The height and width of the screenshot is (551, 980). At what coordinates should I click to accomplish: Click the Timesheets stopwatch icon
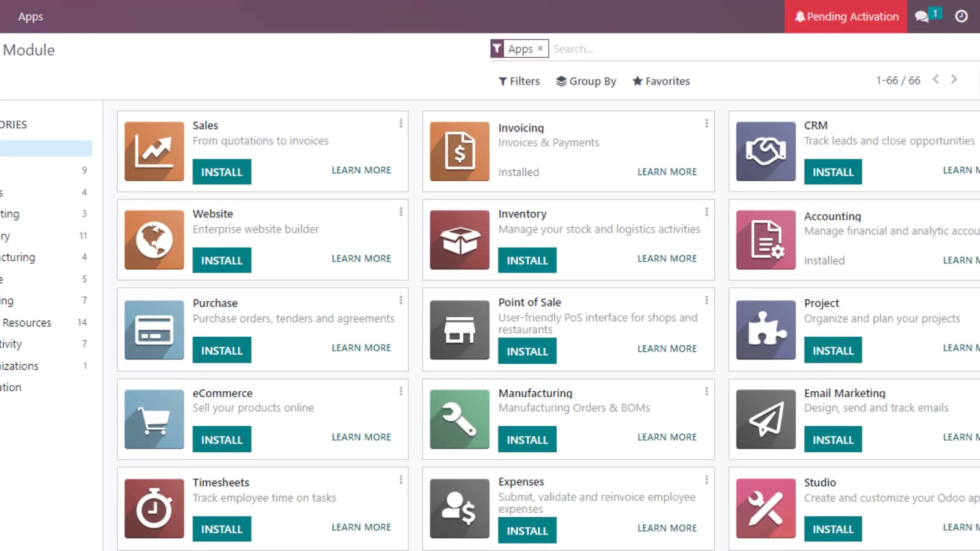point(154,509)
